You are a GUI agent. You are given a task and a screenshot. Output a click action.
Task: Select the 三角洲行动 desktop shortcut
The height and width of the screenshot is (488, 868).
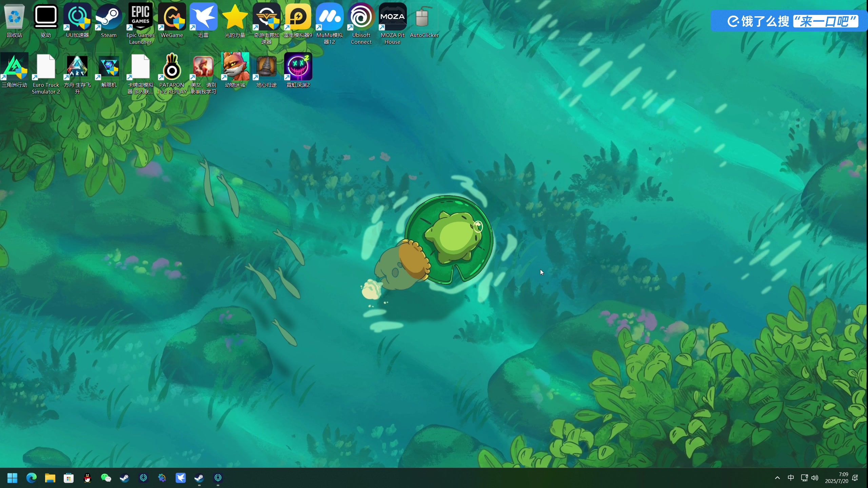(x=14, y=70)
